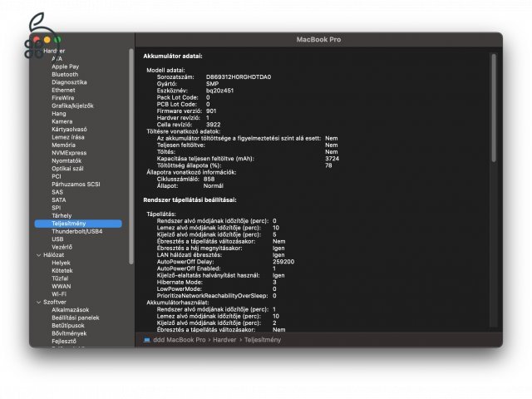Select Tárhely in the sidebar
532x399 pixels.
point(62,215)
